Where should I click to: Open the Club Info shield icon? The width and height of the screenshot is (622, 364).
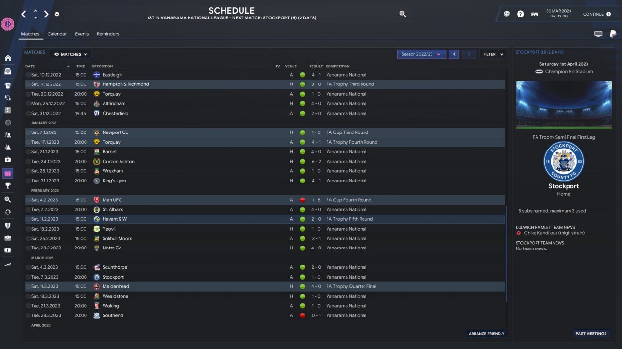[8, 226]
